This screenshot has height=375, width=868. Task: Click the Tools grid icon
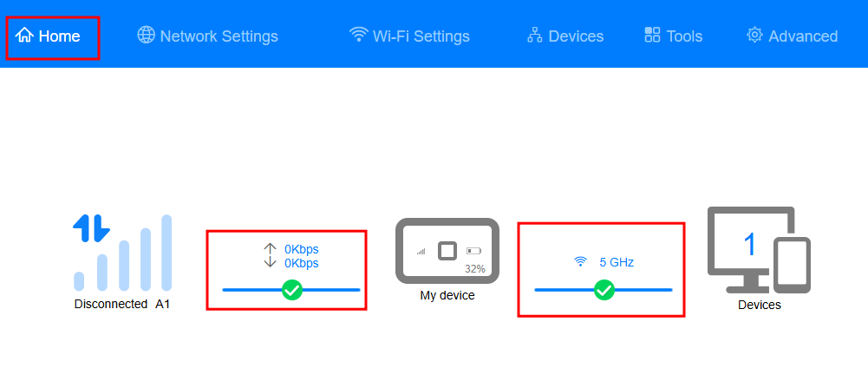pos(653,35)
